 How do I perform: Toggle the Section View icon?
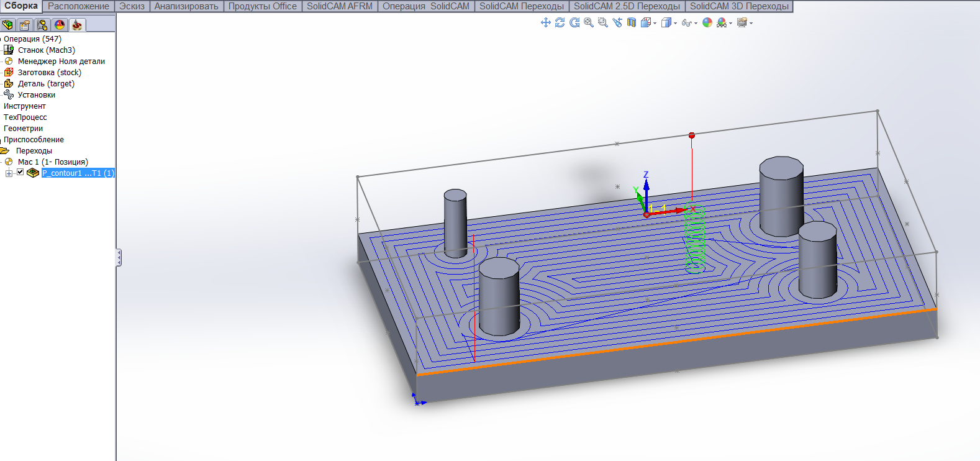pyautogui.click(x=632, y=23)
